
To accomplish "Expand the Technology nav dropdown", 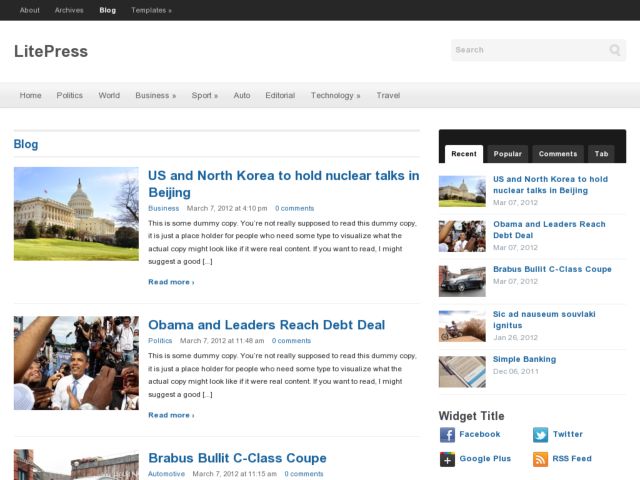I will point(336,96).
